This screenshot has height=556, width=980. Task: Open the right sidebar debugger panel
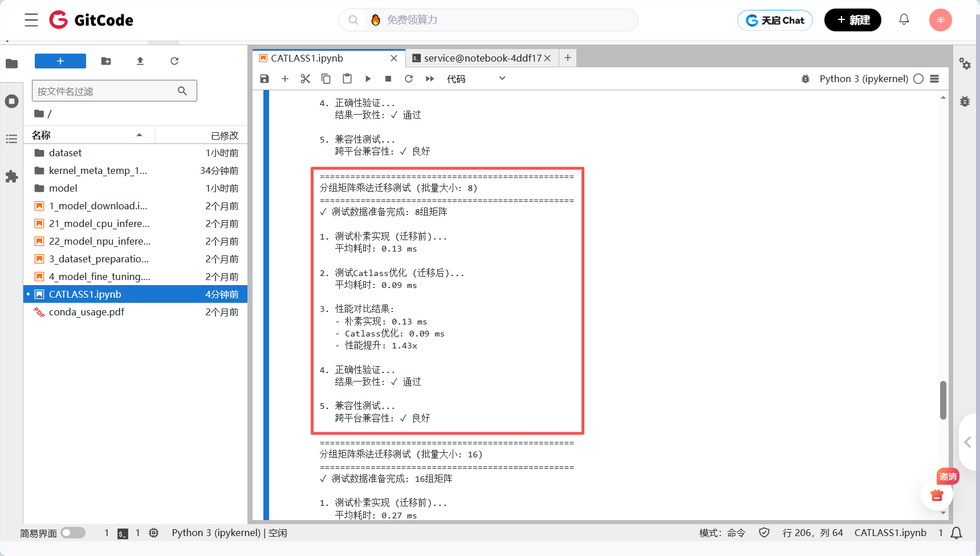click(965, 102)
